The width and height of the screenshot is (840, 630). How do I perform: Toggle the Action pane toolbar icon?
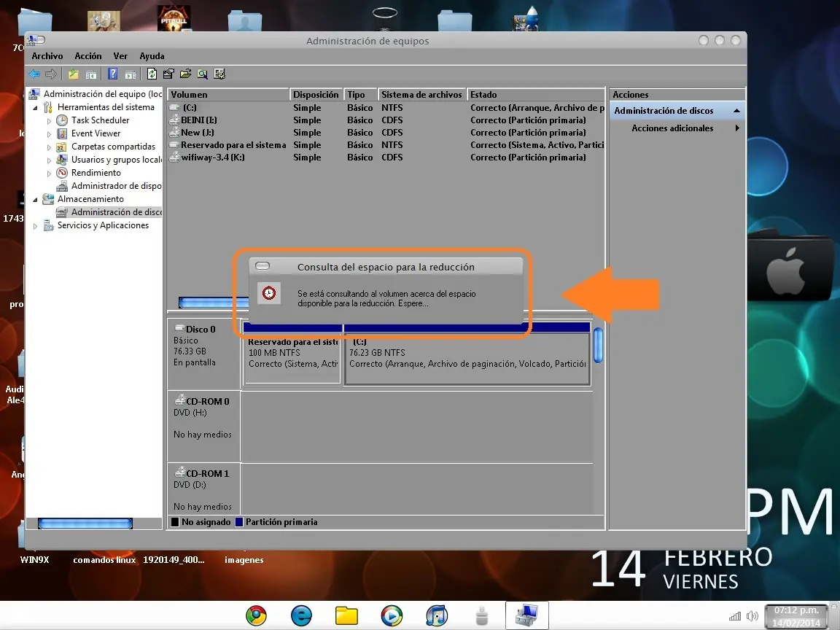coord(131,74)
